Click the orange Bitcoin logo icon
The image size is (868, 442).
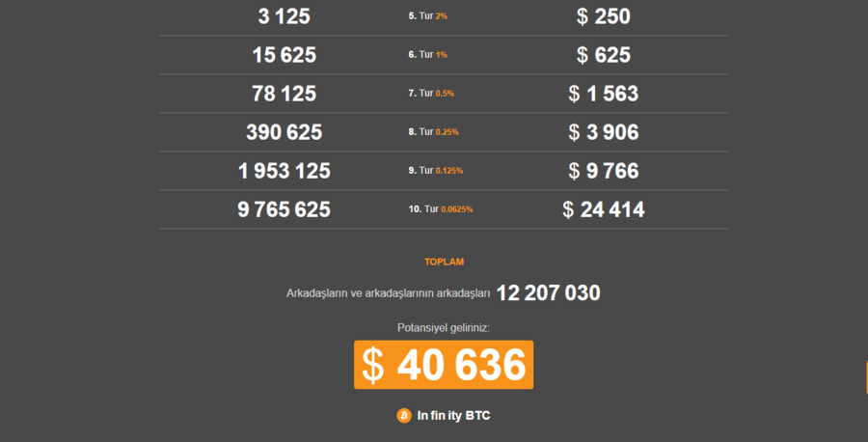[404, 415]
